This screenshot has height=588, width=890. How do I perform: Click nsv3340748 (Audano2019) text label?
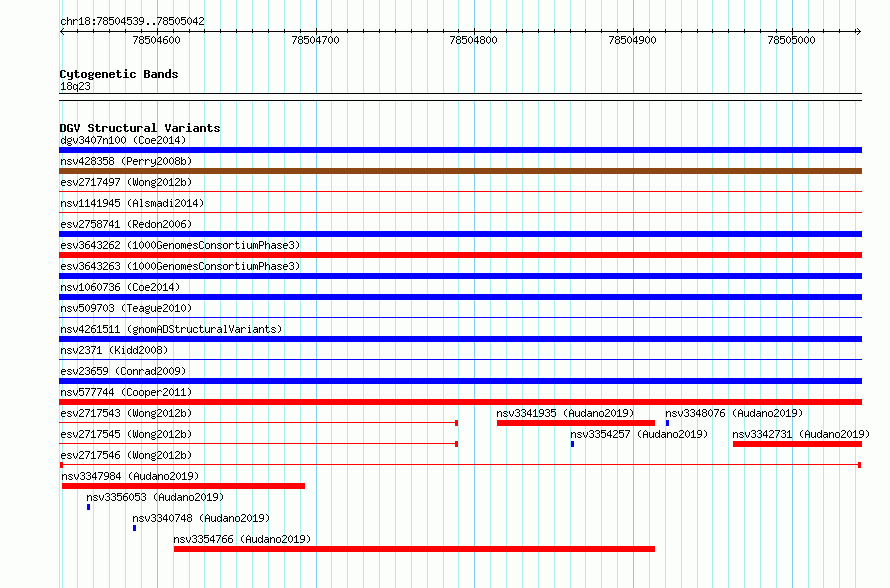click(201, 518)
